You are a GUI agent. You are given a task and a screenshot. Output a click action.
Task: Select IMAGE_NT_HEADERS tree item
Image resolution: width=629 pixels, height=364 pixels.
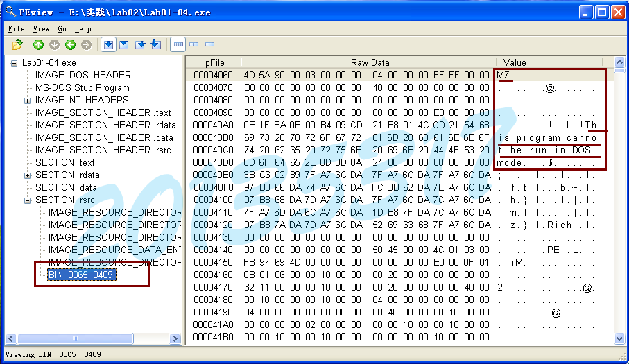coord(82,100)
